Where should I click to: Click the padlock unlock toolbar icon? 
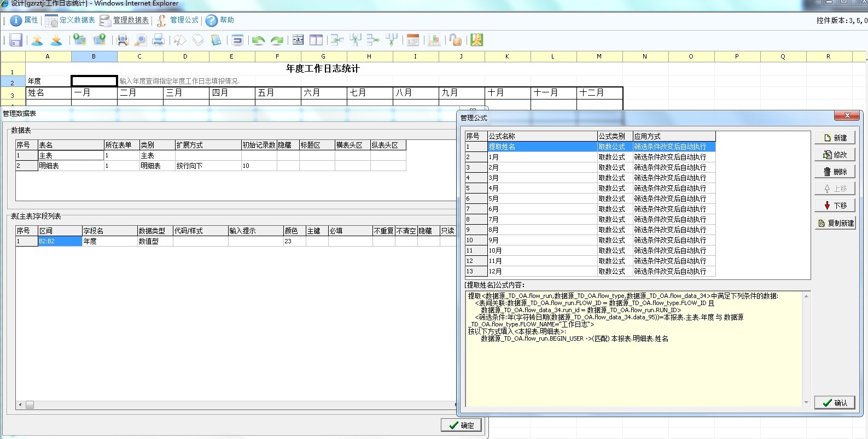pyautogui.click(x=456, y=40)
